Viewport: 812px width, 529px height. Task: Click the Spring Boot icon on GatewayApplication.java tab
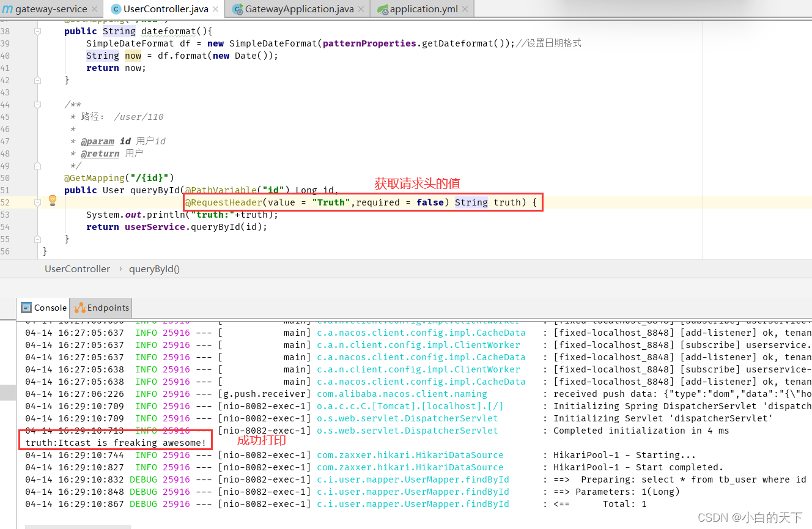point(238,9)
